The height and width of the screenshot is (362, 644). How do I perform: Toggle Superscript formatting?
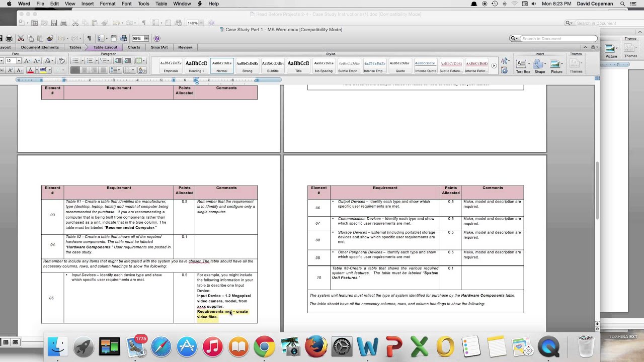(x=10, y=70)
